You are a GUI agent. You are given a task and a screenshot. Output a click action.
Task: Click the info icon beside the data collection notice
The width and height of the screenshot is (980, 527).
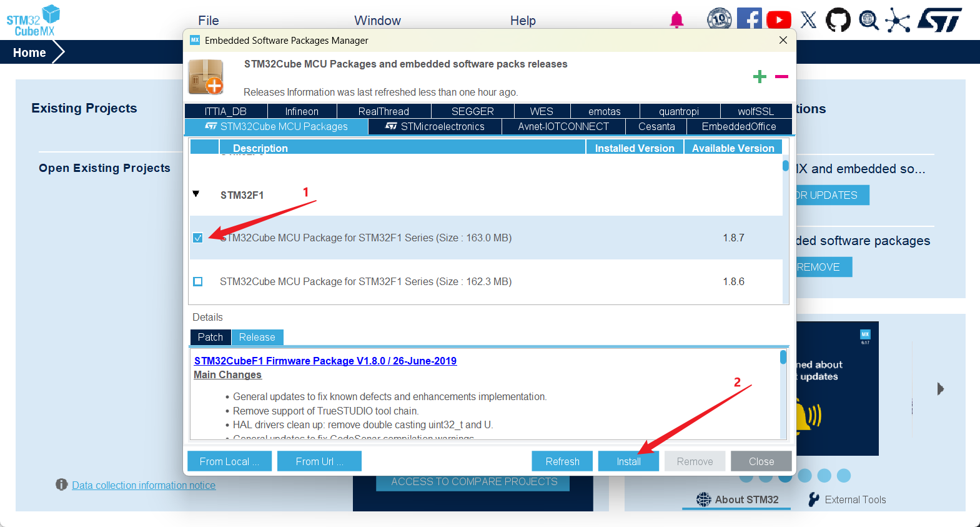[x=61, y=484]
